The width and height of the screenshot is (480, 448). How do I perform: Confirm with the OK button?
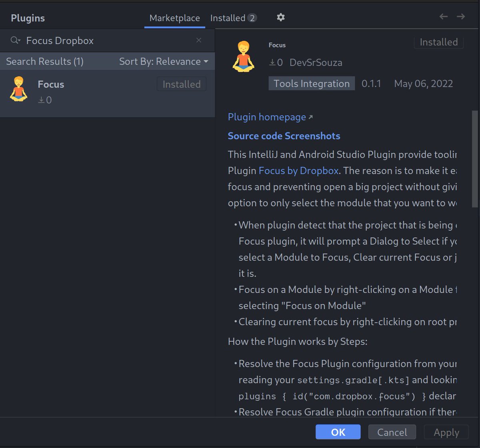[x=338, y=432]
